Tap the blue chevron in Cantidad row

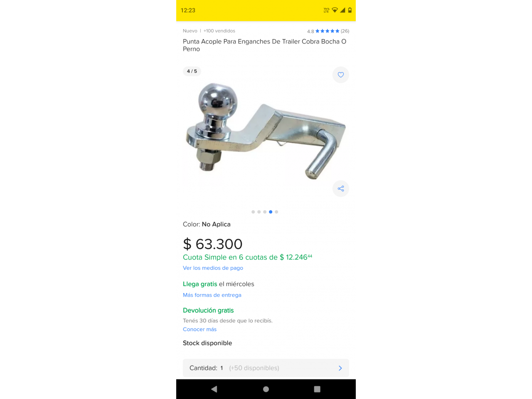340,368
